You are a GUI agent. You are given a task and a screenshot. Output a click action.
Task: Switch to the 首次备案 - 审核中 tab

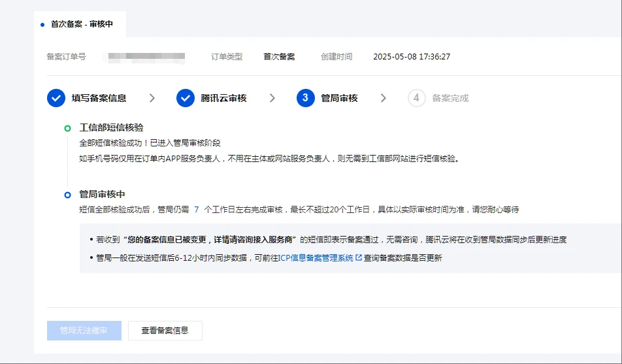pyautogui.click(x=81, y=24)
